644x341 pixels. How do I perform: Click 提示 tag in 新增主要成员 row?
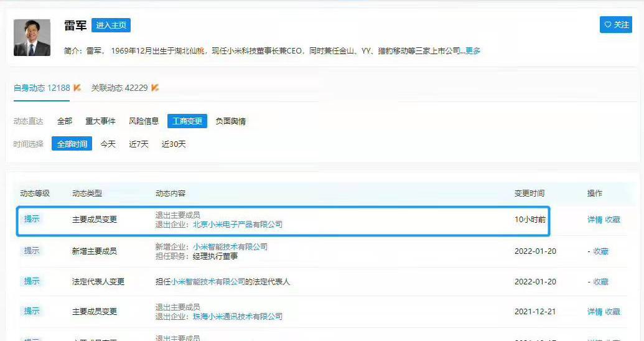(x=32, y=250)
